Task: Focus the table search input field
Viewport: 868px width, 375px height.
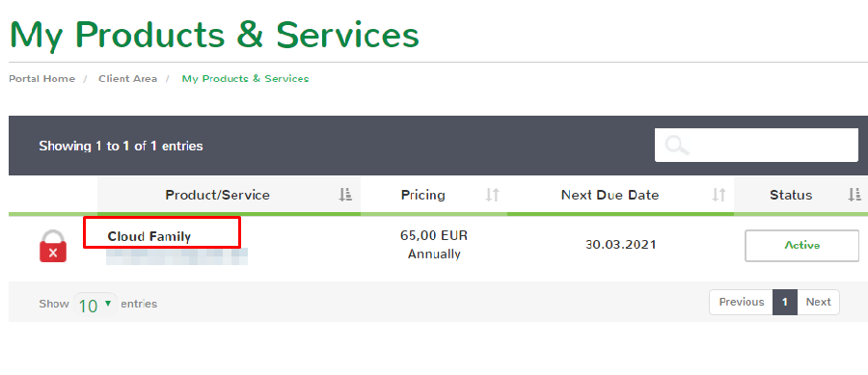Action: (756, 146)
